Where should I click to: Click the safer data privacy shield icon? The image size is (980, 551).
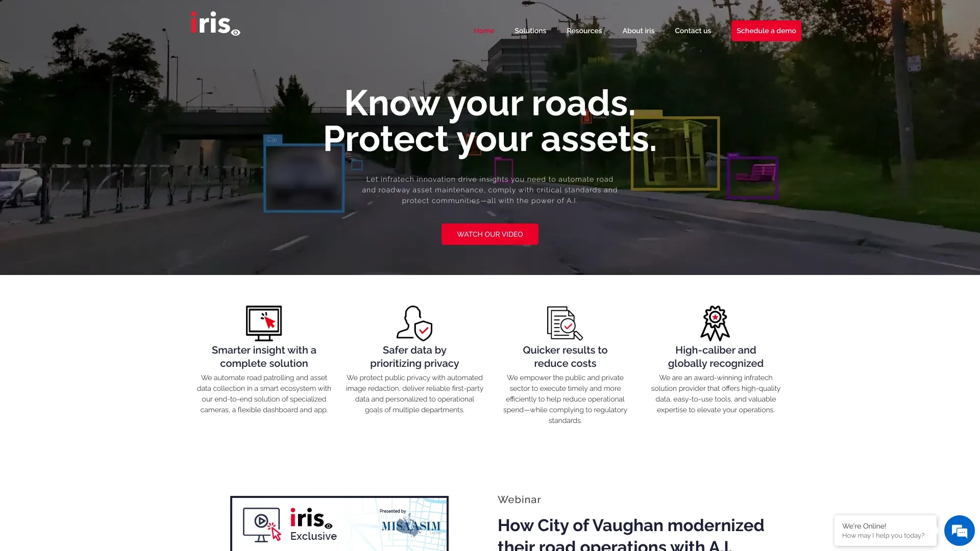tap(414, 322)
